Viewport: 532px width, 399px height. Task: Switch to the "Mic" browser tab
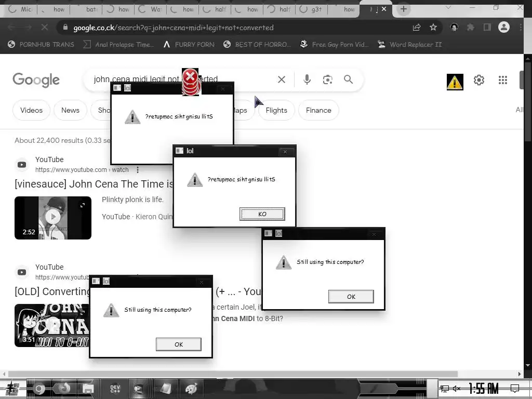tap(21, 9)
